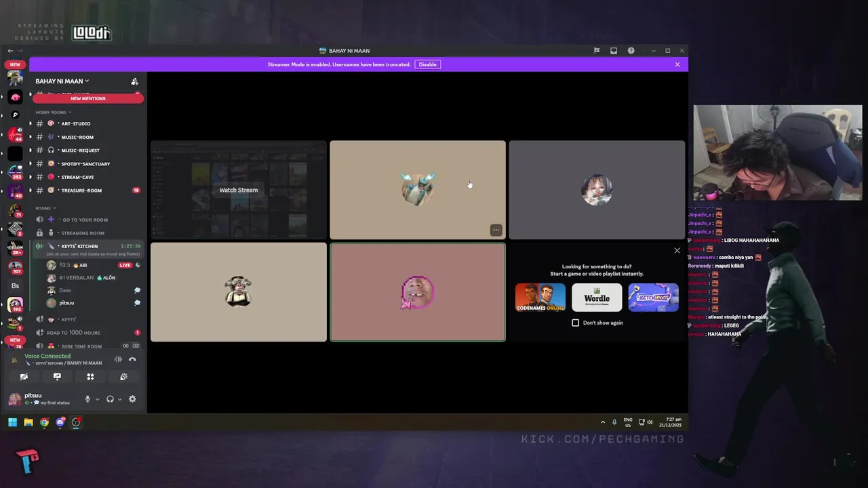Screen dimensions: 868x488
Task: Open the TREASURE-ROOM channel
Action: 88,190
